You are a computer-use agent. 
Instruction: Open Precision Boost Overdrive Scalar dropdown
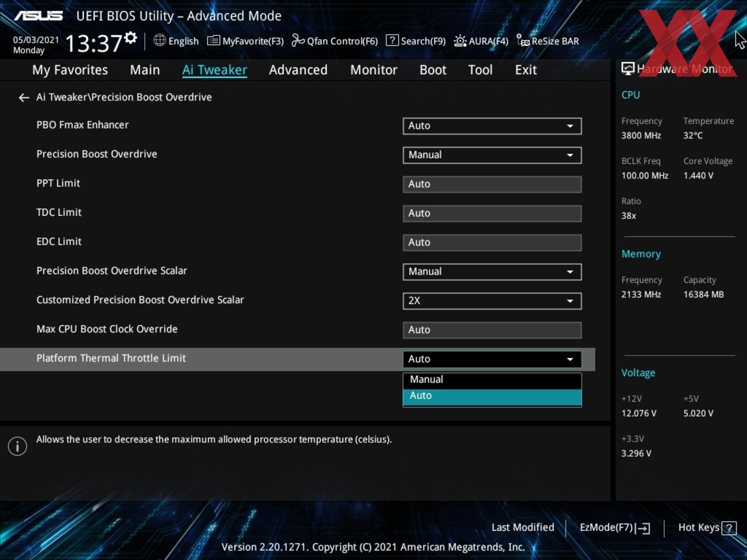click(x=492, y=272)
